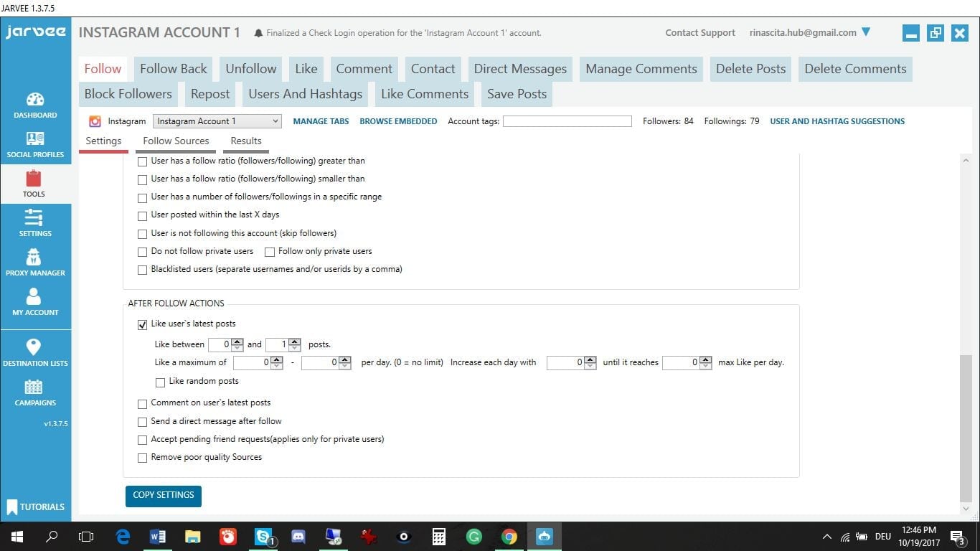Check Comment on user's latest posts
The width and height of the screenshot is (980, 551).
(x=142, y=403)
